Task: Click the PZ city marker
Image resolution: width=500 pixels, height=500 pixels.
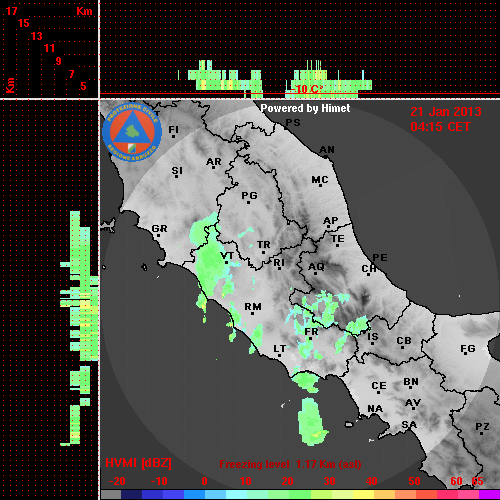Action: [482, 433]
